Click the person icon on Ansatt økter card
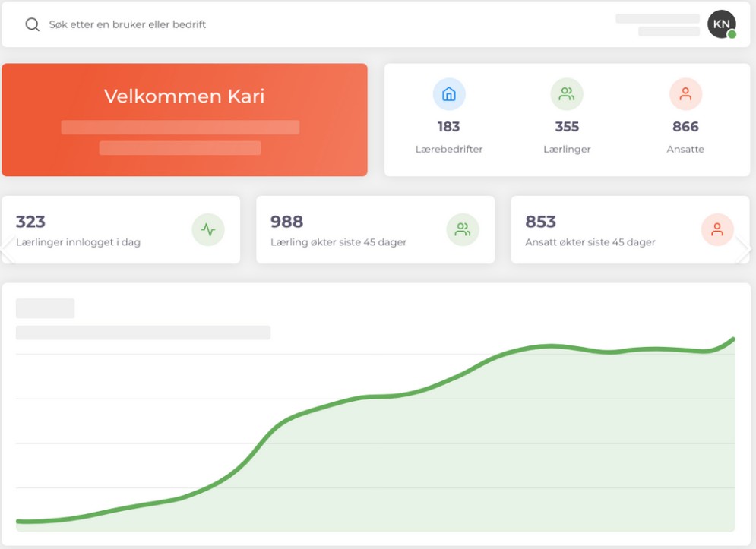Screen dimensions: 756x549 point(717,230)
